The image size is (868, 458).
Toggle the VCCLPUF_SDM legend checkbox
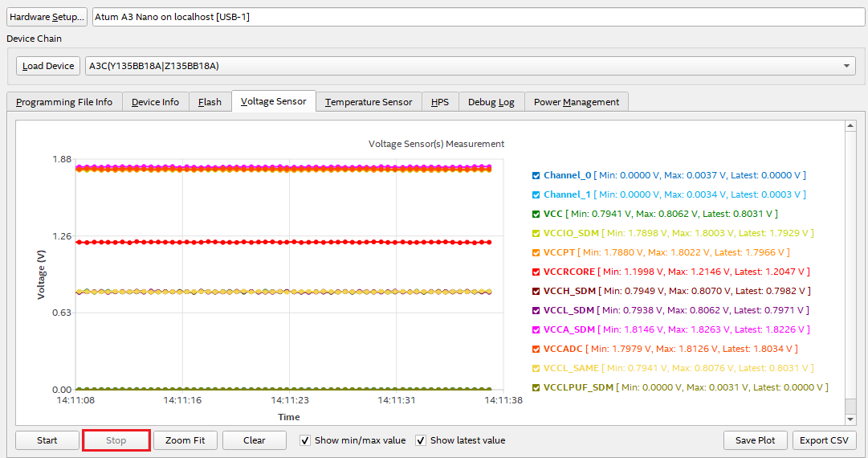pos(536,387)
